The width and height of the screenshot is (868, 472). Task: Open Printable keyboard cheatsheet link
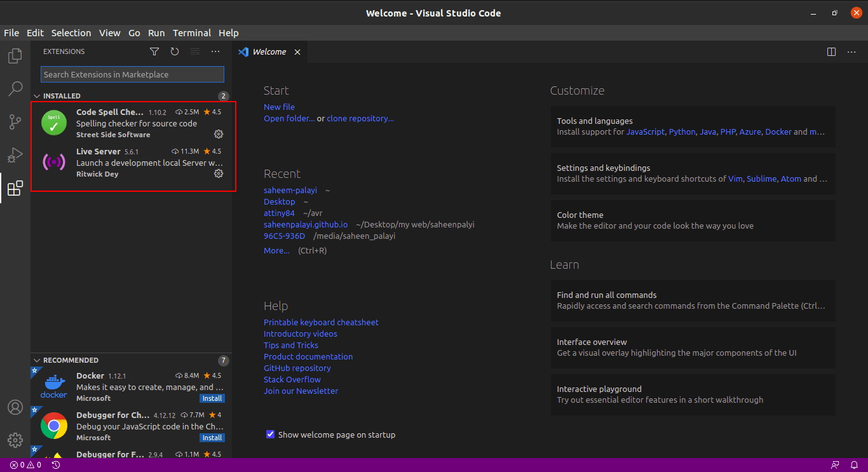(x=321, y=322)
